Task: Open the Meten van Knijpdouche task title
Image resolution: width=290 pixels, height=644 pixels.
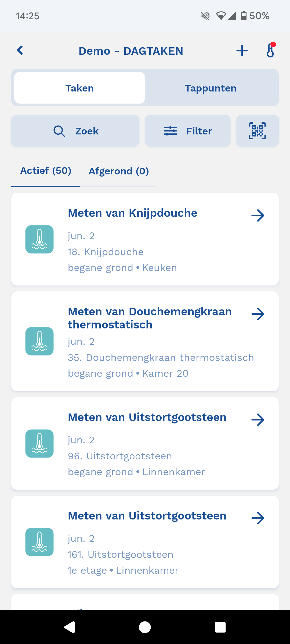Action: point(132,213)
